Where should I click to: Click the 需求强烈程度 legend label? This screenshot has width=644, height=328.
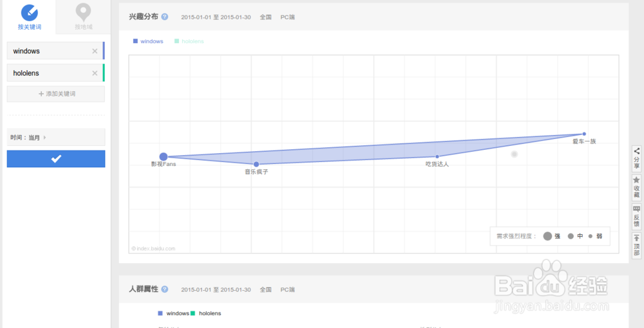[x=516, y=236]
